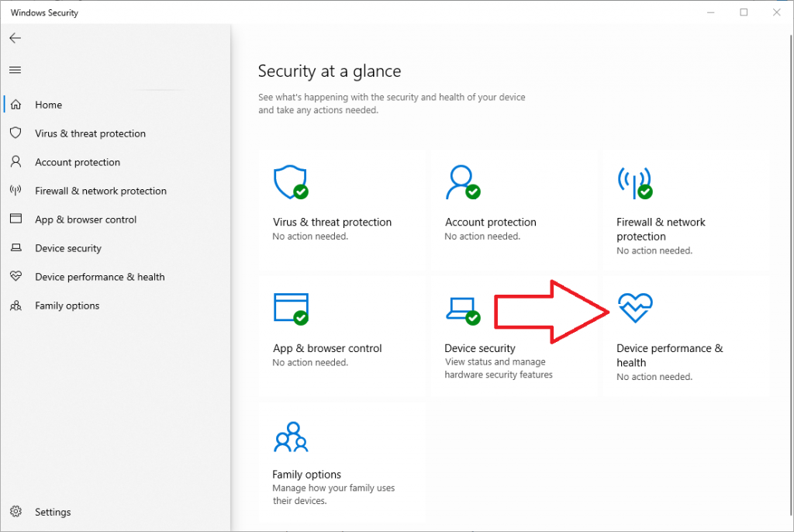Maximize the Windows Security window
Image resolution: width=794 pixels, height=532 pixels.
[x=744, y=12]
